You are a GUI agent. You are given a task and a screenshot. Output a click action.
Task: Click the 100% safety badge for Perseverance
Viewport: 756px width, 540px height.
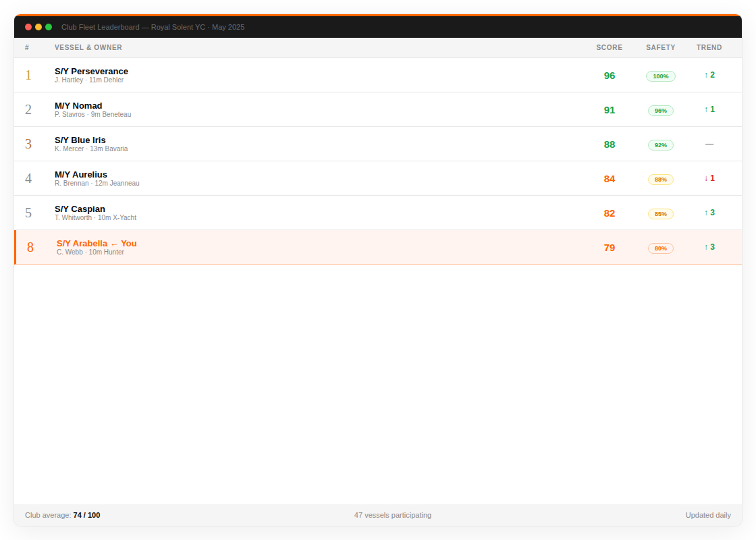(x=660, y=76)
